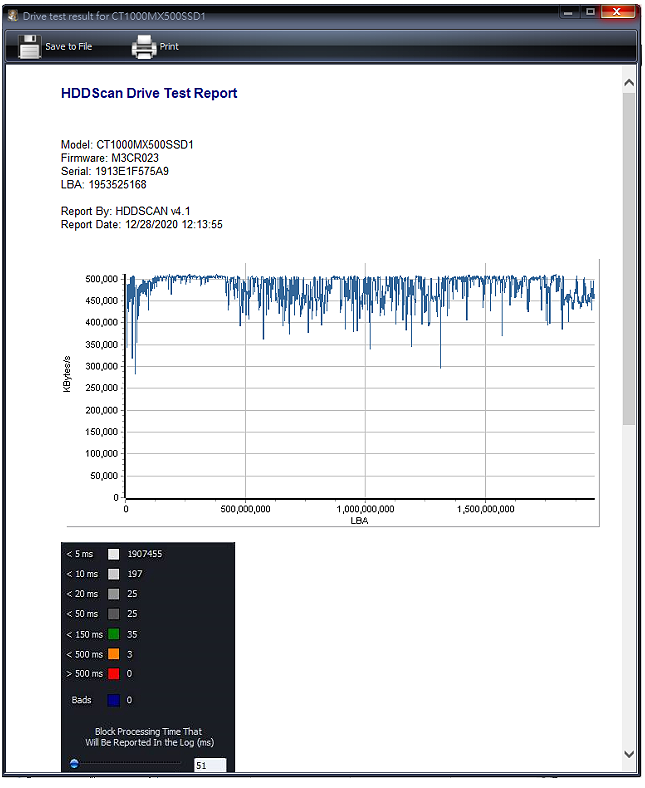Maximize the drive test result window
This screenshot has width=645, height=788.
point(590,12)
